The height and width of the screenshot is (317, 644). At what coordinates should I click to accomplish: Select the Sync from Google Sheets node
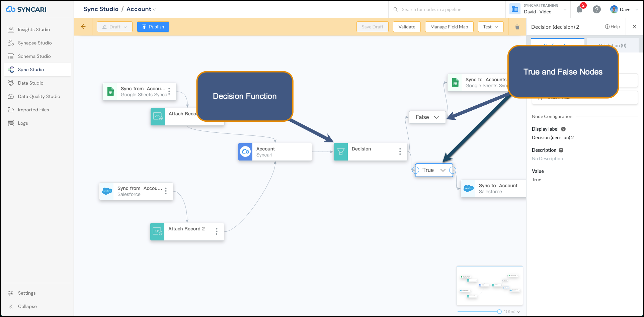(x=139, y=92)
